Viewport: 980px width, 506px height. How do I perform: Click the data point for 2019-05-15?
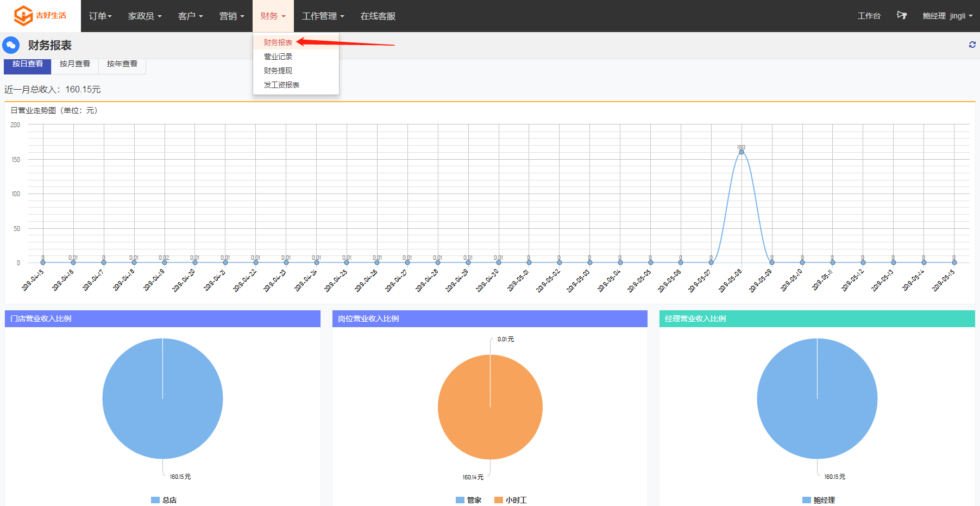[954, 263]
